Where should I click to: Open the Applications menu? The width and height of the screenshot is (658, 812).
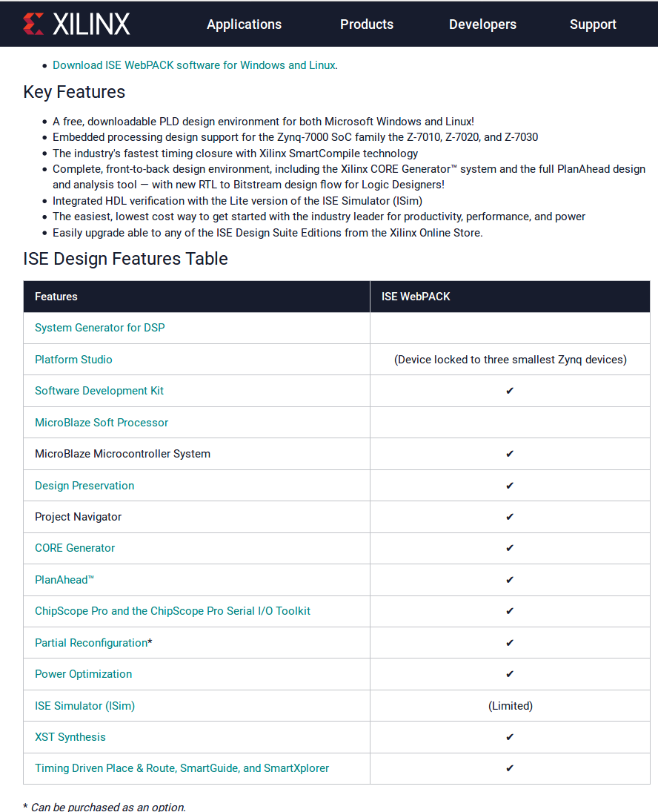pyautogui.click(x=245, y=24)
